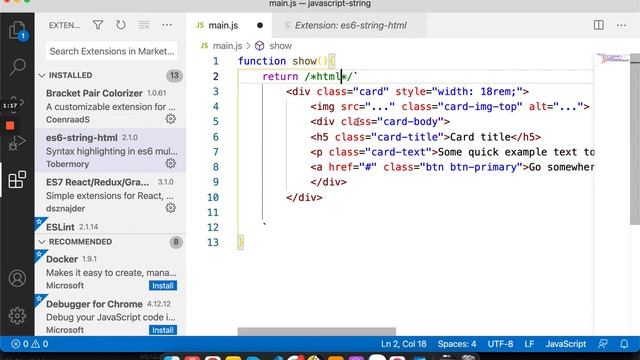Click the horizontal editor scrollbar
The height and width of the screenshot is (360, 640).
(x=317, y=331)
